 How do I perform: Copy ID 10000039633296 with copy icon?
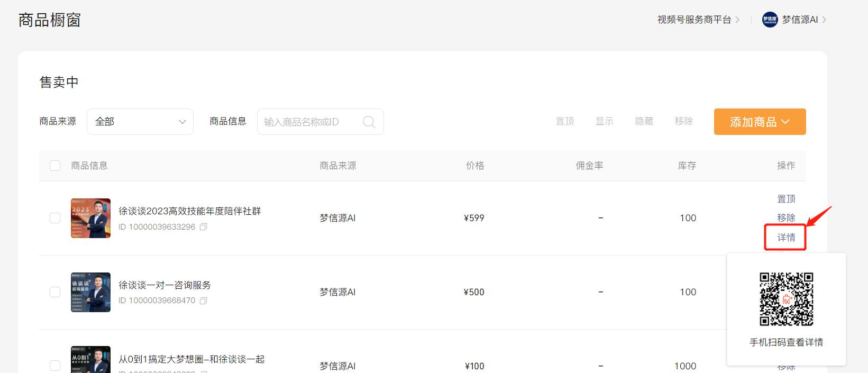coord(203,227)
